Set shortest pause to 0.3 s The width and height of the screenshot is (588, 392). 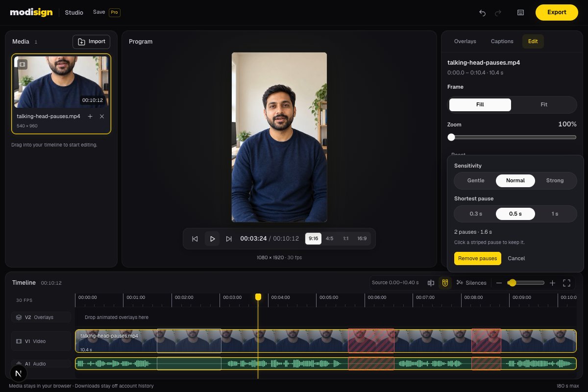[x=476, y=214]
